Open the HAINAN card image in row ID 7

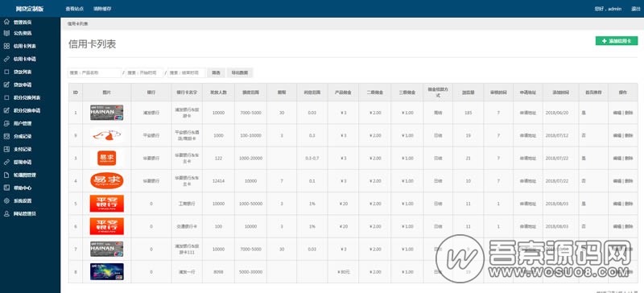click(x=107, y=249)
